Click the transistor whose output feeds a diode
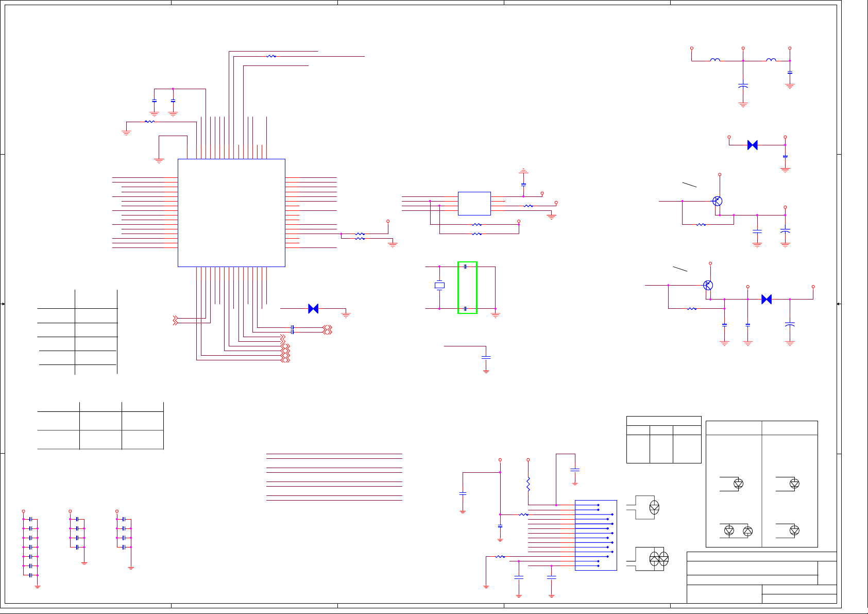The height and width of the screenshot is (614, 868). (x=708, y=285)
